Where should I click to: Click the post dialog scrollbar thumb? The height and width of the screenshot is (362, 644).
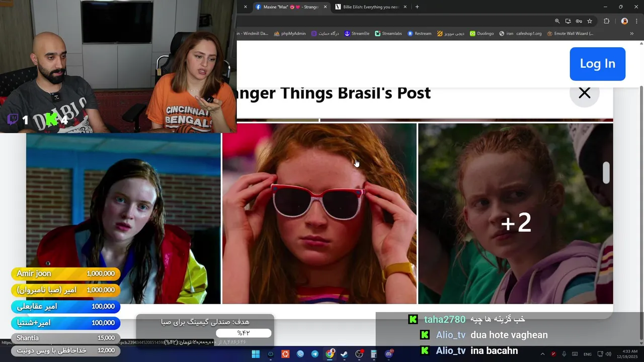(x=606, y=173)
